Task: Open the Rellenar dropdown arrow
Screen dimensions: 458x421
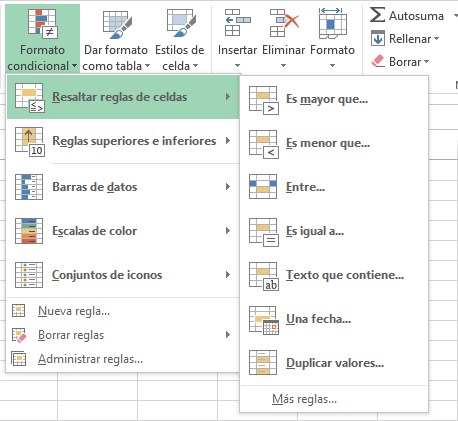Action: (x=436, y=39)
